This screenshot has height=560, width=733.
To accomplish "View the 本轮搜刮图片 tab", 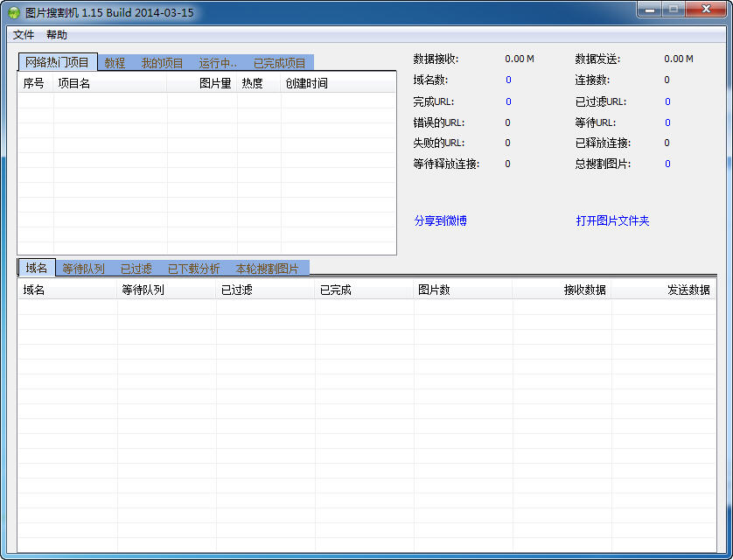I will pos(267,269).
